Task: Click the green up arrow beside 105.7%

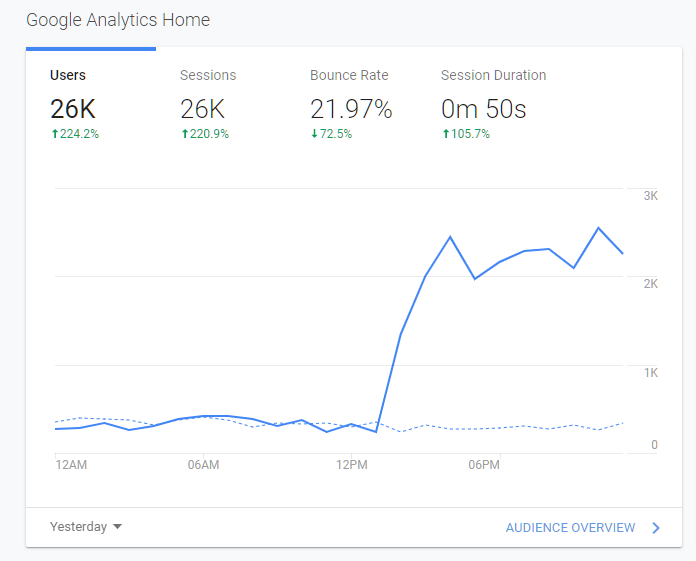Action: [445, 134]
